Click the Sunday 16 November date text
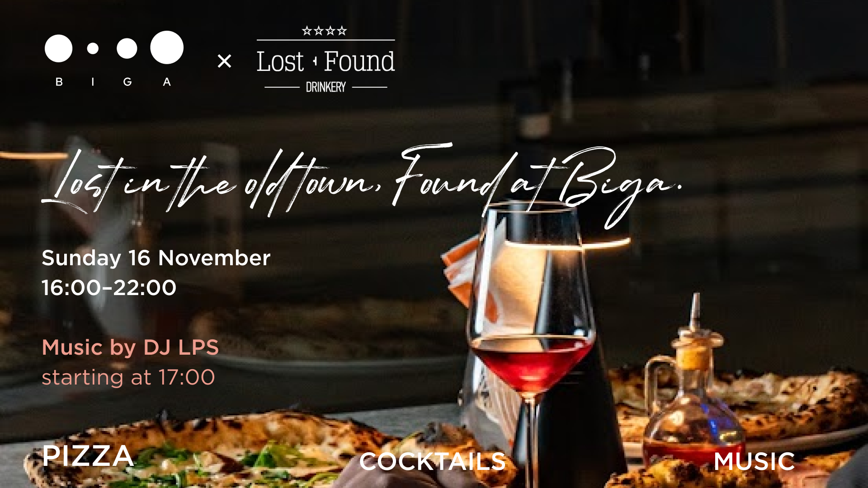868x488 pixels. [156, 258]
